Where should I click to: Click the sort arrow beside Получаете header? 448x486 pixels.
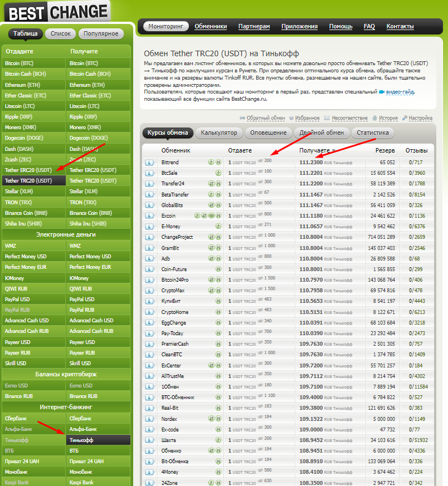click(x=334, y=151)
